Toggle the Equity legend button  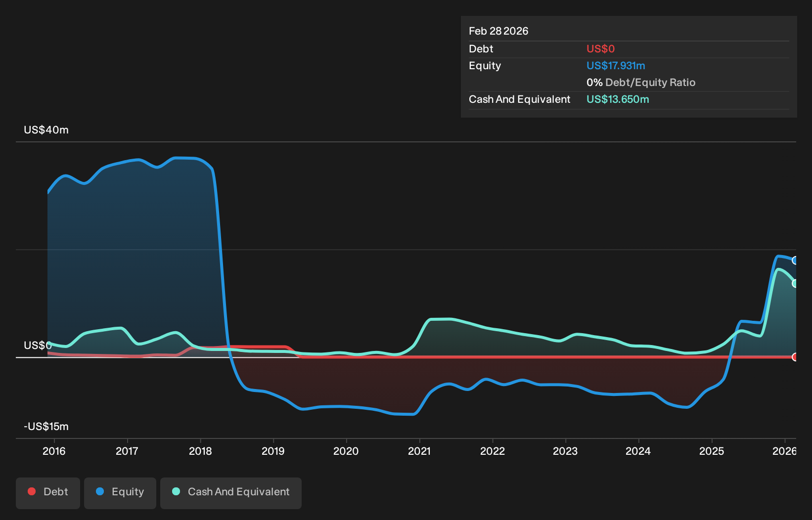pos(120,493)
